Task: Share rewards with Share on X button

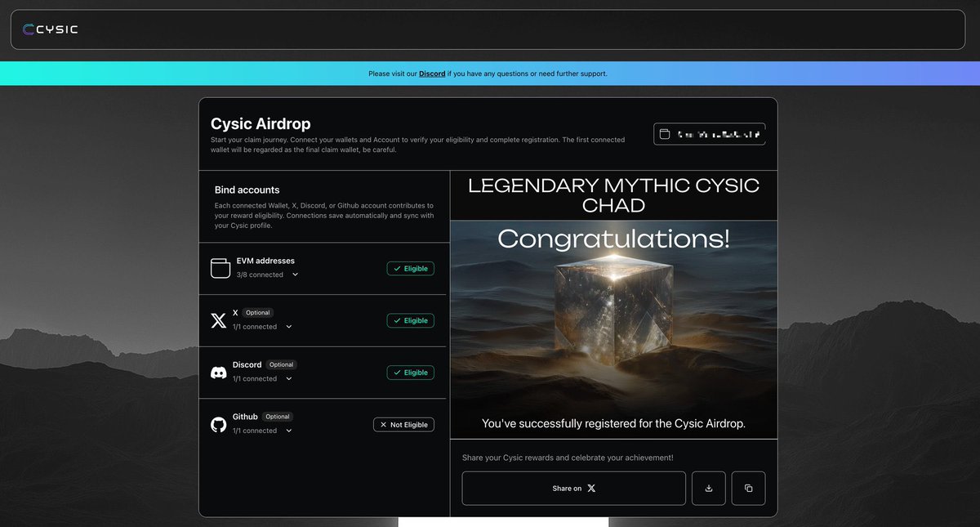Action: coord(573,488)
